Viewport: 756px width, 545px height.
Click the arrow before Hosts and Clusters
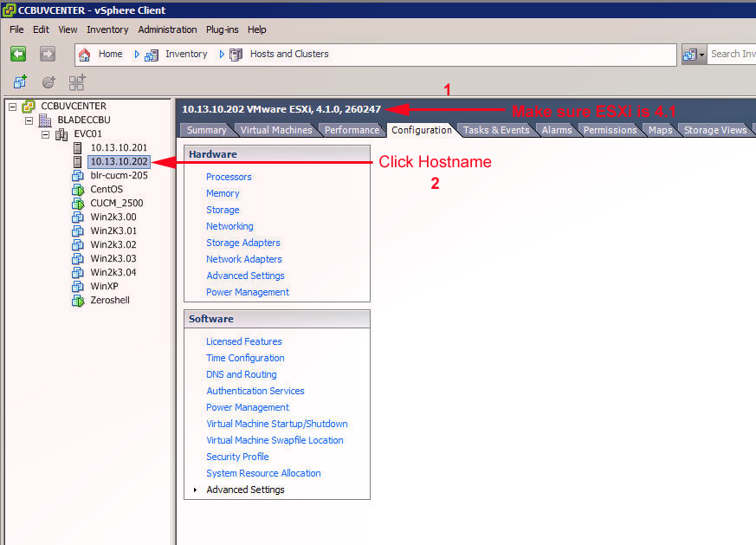click(222, 55)
